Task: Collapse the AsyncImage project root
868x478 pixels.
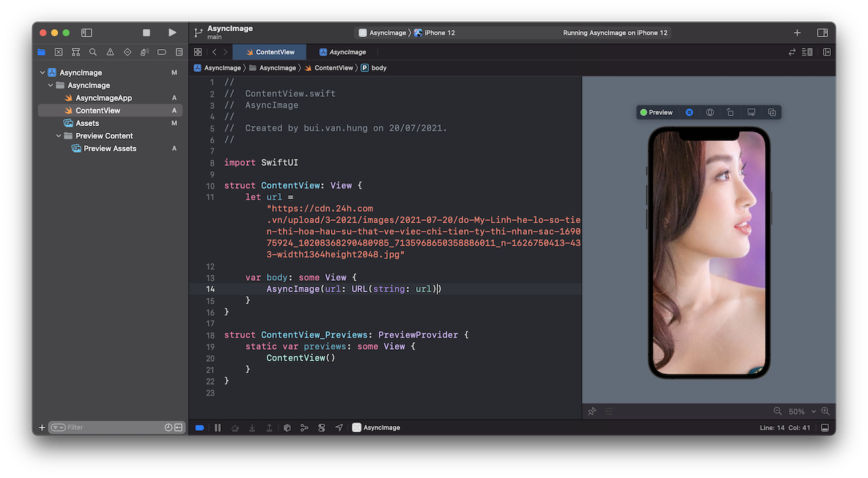Action: (x=42, y=72)
